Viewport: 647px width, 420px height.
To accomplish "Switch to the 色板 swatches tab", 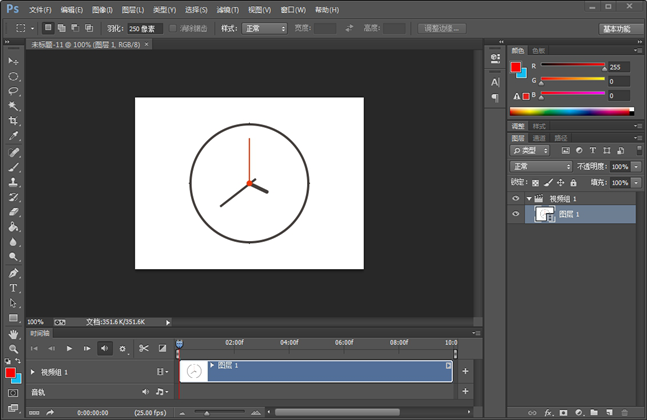I will coord(538,51).
